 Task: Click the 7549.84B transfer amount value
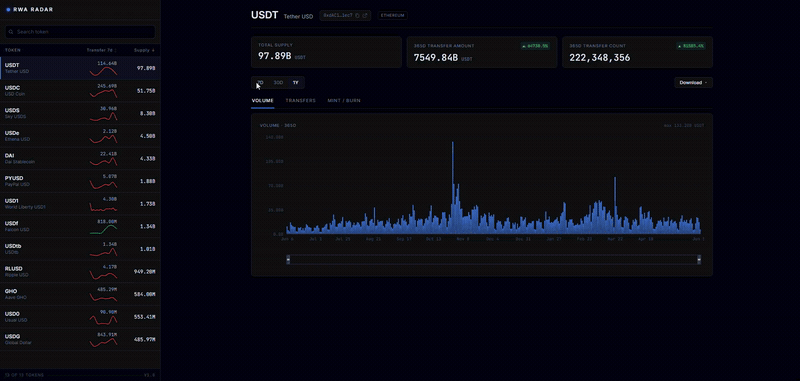[x=436, y=58]
